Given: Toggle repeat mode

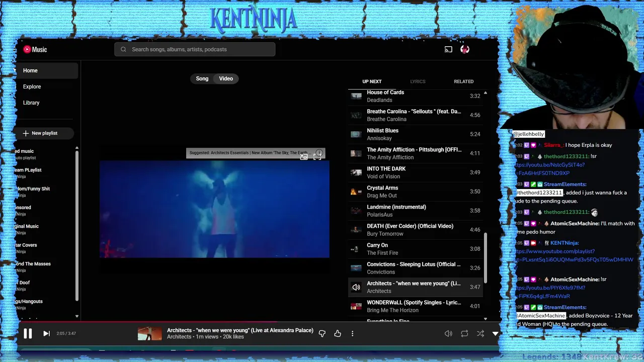Looking at the screenshot, I should point(464,333).
